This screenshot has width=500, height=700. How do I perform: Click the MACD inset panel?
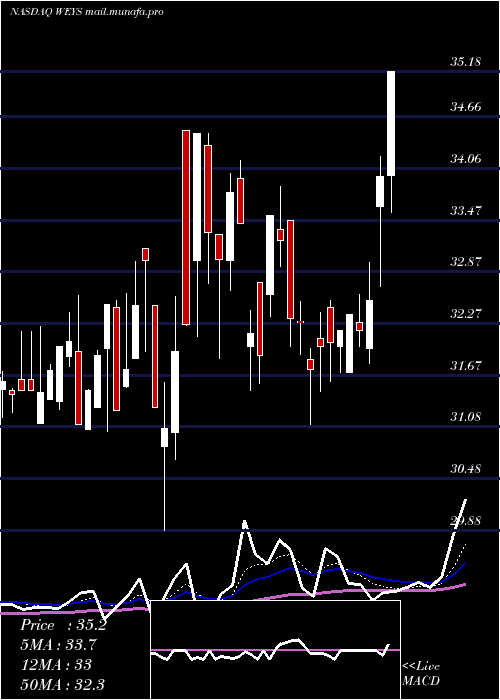tap(275, 650)
